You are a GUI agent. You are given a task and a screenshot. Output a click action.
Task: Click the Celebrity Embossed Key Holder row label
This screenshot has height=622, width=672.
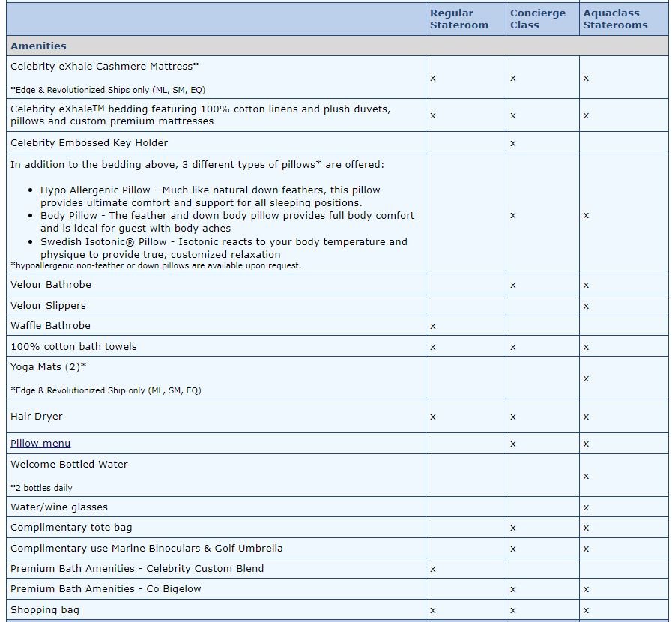point(89,142)
